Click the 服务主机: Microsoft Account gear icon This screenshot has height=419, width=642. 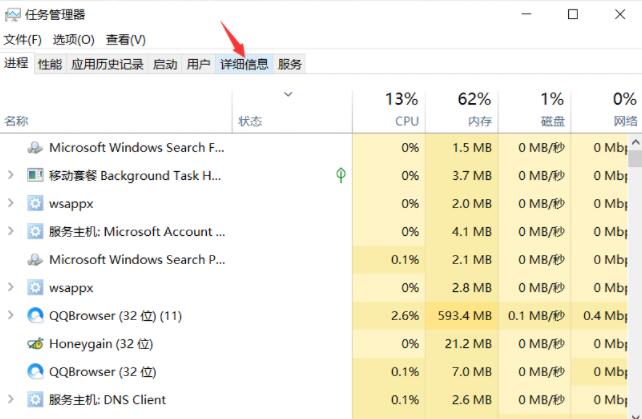pyautogui.click(x=35, y=232)
